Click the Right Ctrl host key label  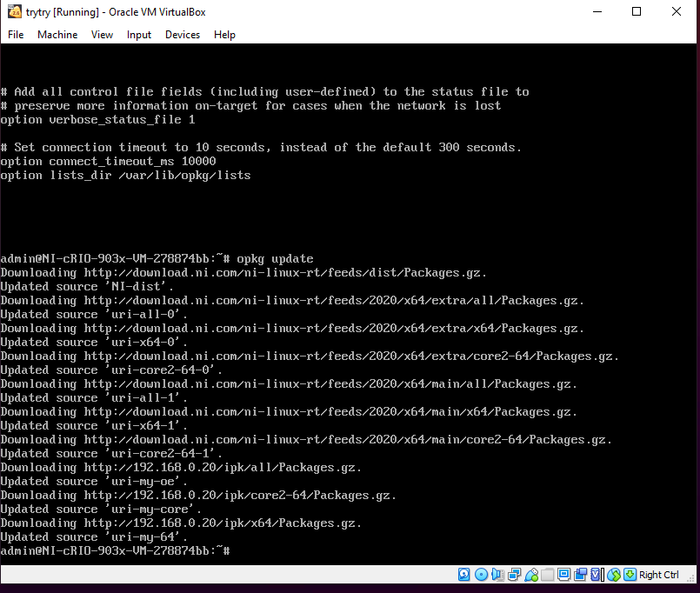pyautogui.click(x=659, y=575)
